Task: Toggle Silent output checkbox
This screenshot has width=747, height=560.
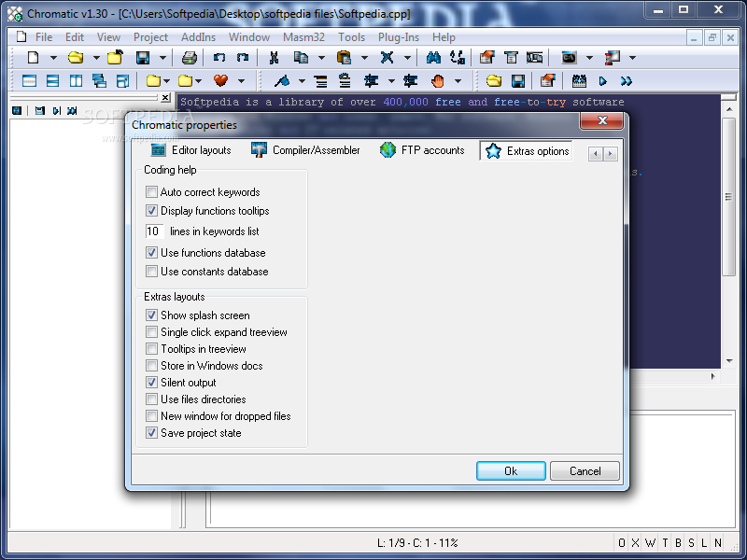Action: 151,383
